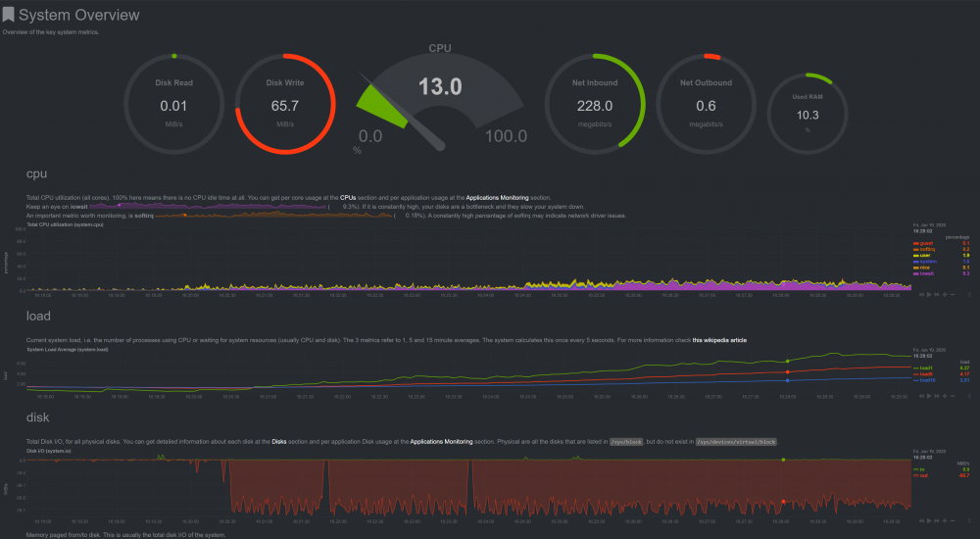The height and width of the screenshot is (539, 980).
Task: Toggle the user dimension in CPU legend
Action: [922, 256]
